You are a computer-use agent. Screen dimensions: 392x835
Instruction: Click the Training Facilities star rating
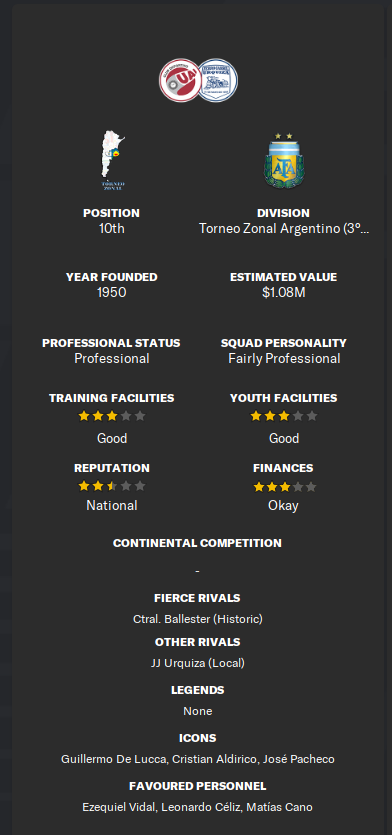[x=112, y=416]
